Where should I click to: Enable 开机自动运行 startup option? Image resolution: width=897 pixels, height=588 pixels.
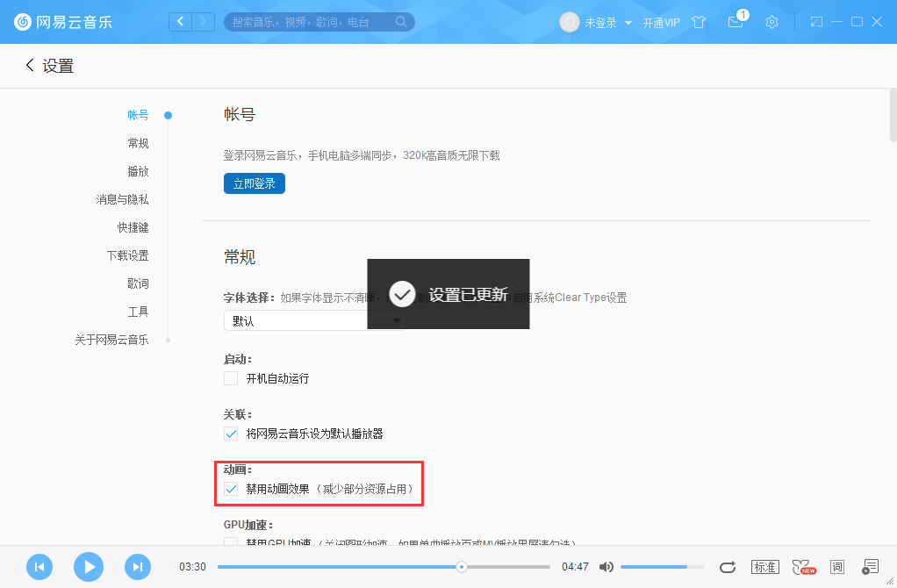231,377
